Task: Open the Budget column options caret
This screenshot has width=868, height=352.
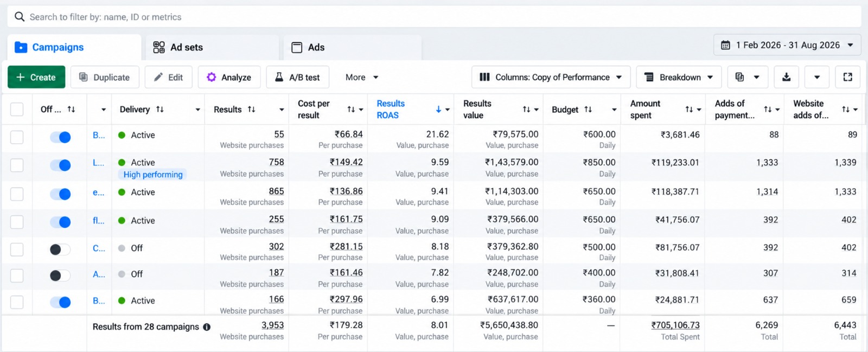Action: (614, 110)
